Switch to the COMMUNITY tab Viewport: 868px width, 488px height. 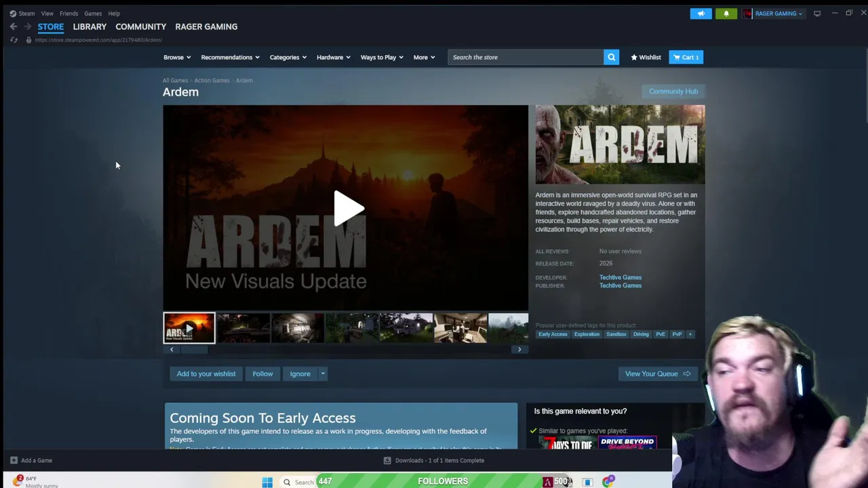(141, 26)
